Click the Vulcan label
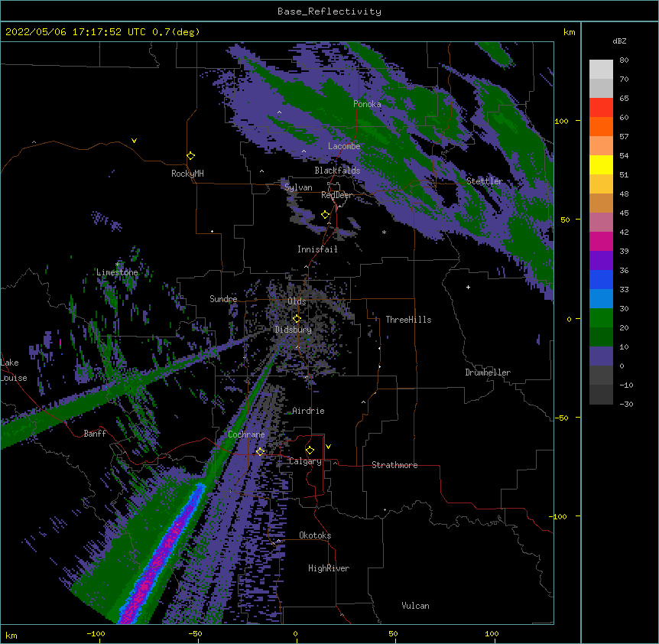 coord(415,606)
